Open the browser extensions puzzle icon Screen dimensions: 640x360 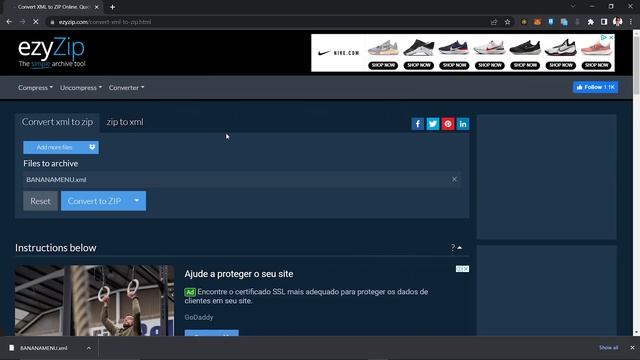[590, 22]
